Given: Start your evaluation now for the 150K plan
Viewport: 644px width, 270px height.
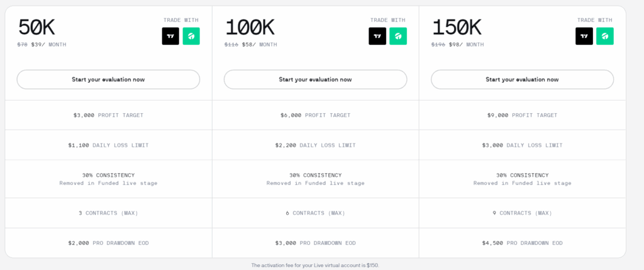Looking at the screenshot, I should [x=522, y=79].
